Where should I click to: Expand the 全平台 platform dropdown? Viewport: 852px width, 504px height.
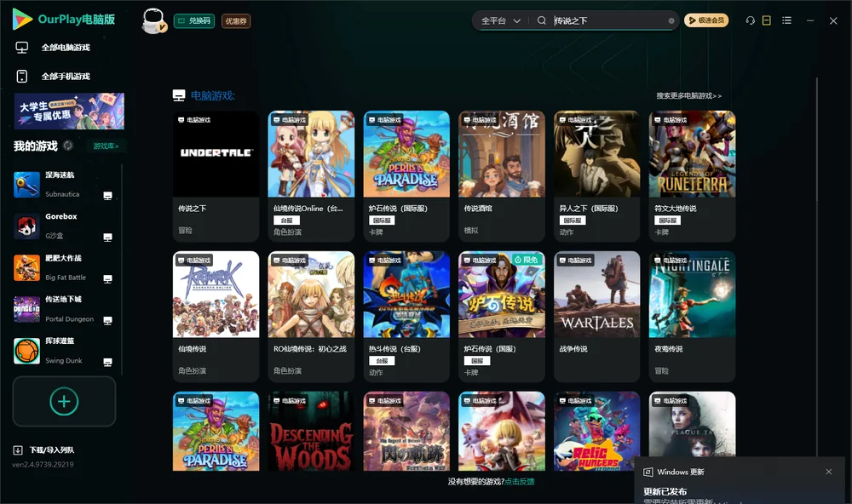(500, 20)
